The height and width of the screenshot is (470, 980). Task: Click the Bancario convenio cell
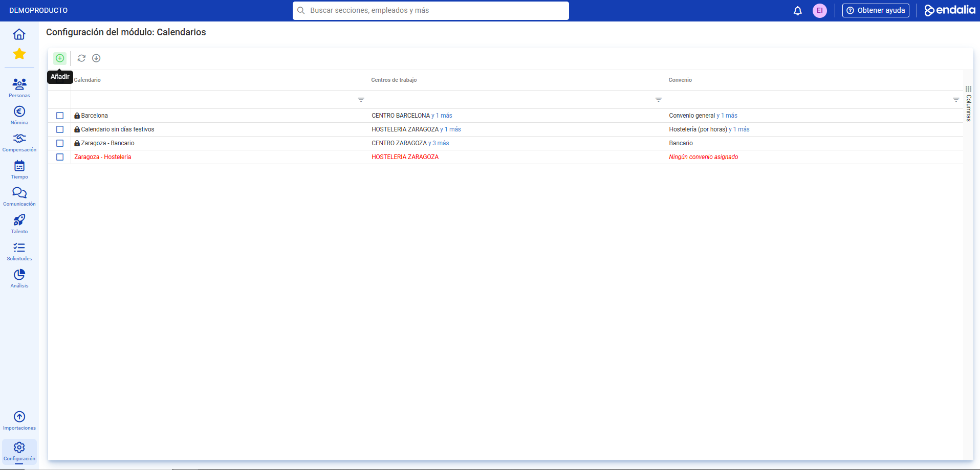[x=681, y=143]
